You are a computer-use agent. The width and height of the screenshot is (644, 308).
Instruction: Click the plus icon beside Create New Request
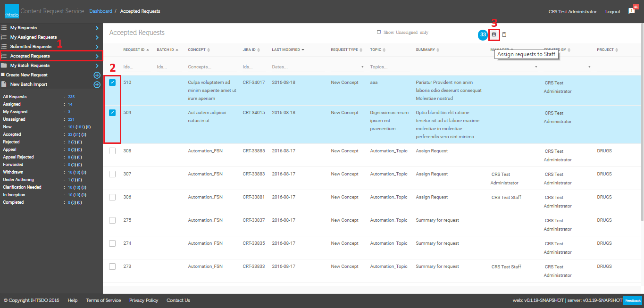tap(97, 75)
